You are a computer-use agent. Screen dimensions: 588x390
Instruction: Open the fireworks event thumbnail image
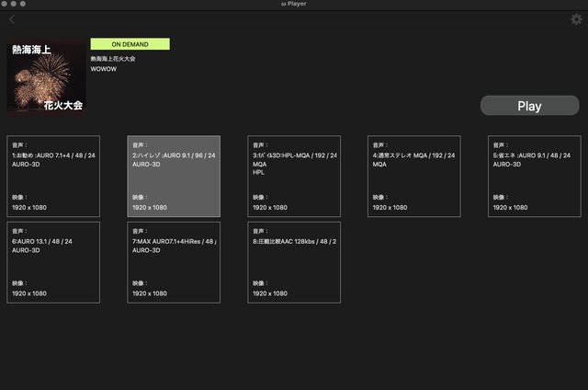point(47,77)
